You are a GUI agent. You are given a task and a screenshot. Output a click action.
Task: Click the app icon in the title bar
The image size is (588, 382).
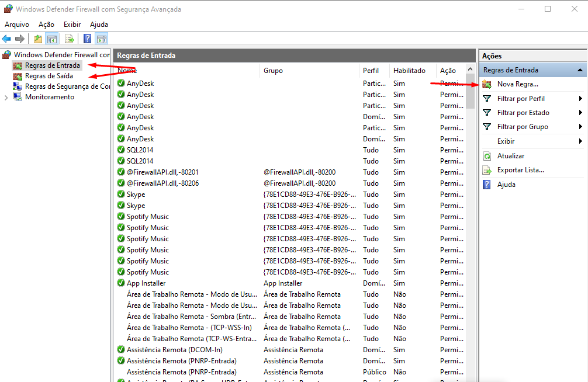click(x=8, y=9)
